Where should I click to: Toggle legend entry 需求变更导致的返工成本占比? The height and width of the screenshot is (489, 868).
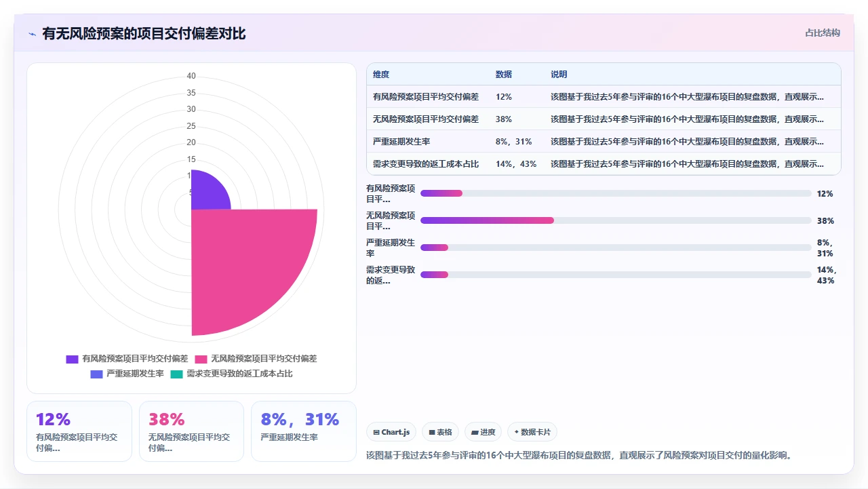click(231, 374)
